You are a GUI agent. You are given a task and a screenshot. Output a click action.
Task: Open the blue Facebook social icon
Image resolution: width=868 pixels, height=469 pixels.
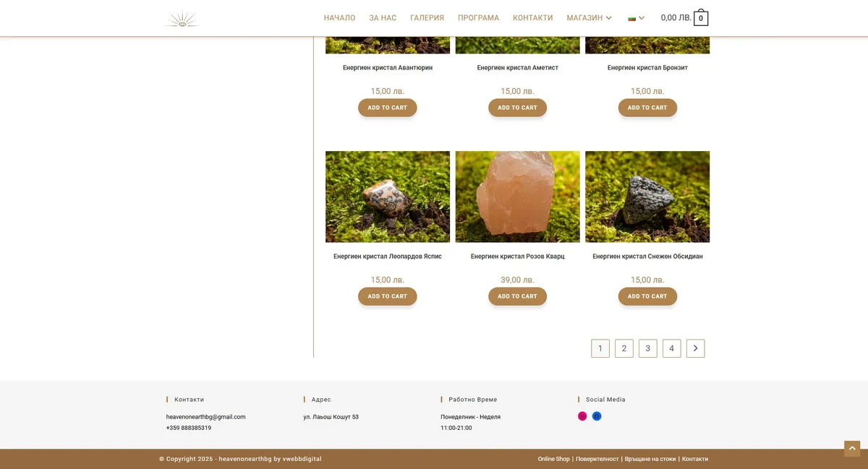(x=597, y=416)
